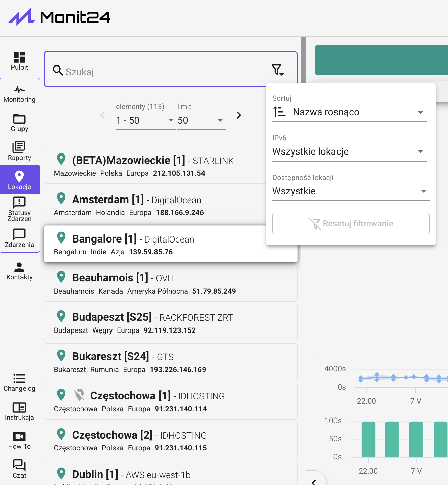The image size is (448, 485).
Task: Open the Dostępność lokacji dropdown
Action: tap(351, 191)
